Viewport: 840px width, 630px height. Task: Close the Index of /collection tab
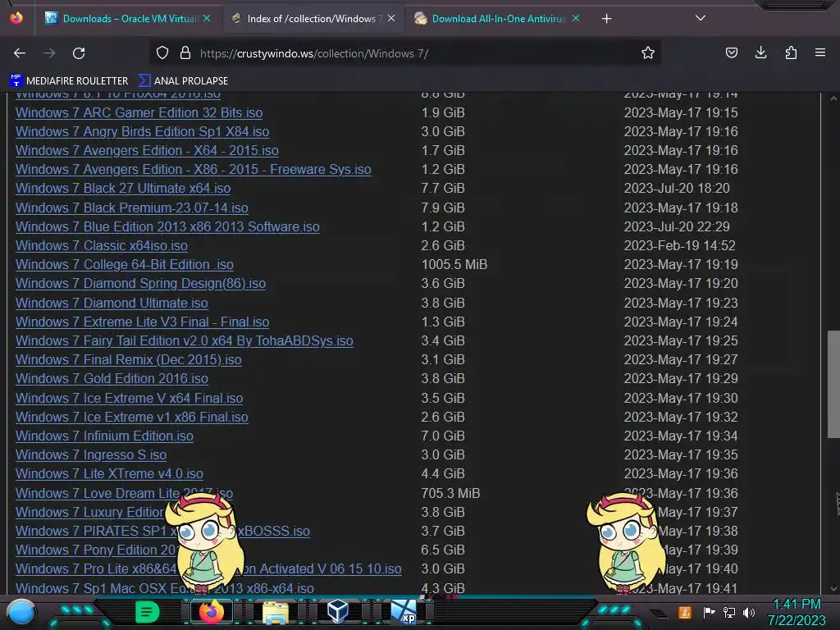(x=391, y=18)
